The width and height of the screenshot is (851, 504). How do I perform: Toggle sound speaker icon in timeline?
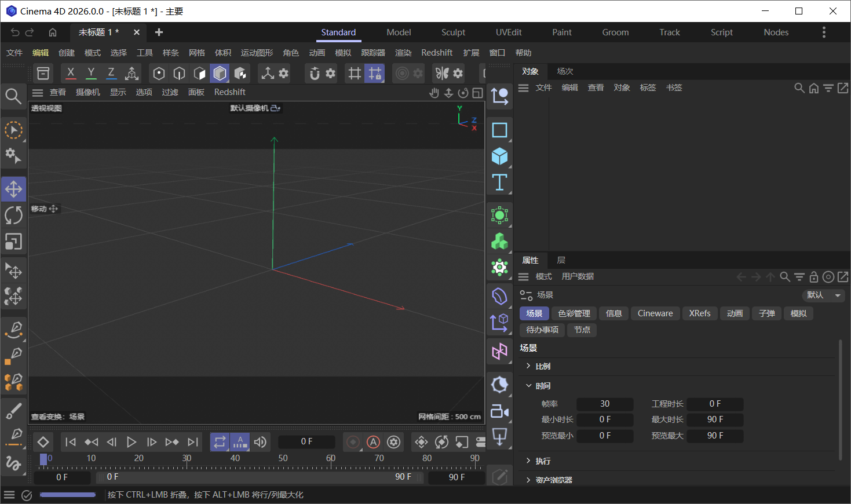[x=260, y=442]
